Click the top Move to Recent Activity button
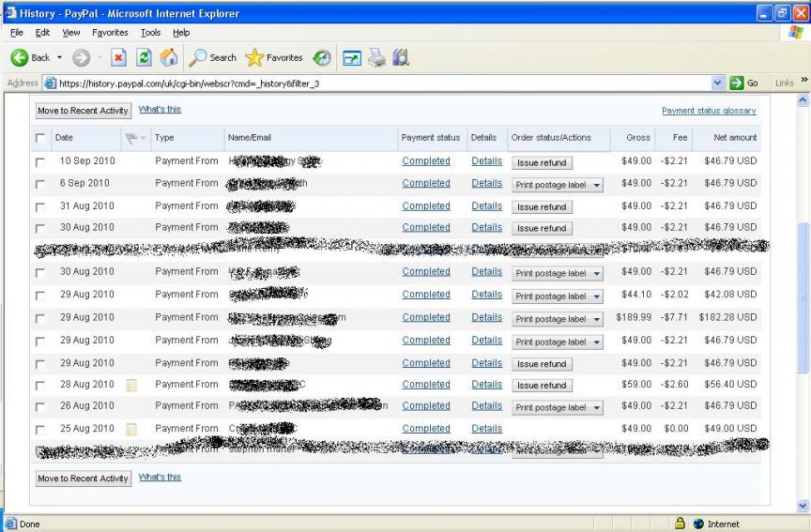The image size is (811, 532). tap(84, 111)
